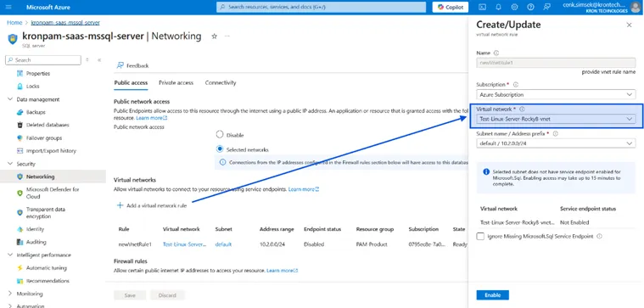
Task: Click the Virtual network info icon
Action: (x=522, y=109)
